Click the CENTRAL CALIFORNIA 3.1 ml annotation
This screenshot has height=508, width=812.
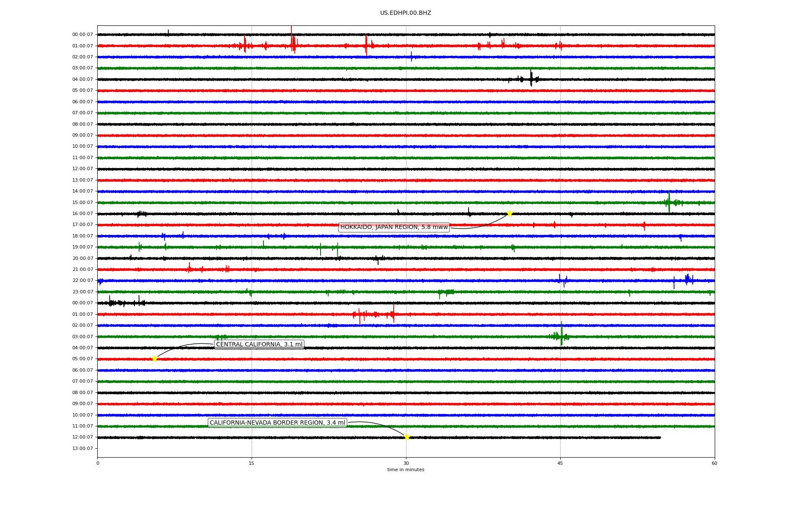coord(259,345)
